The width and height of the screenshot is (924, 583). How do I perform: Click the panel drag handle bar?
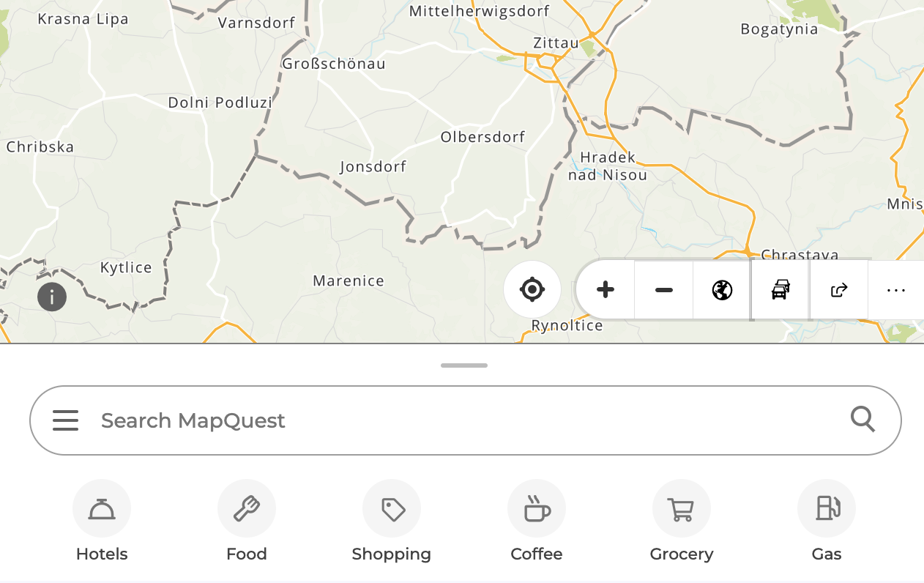(464, 365)
